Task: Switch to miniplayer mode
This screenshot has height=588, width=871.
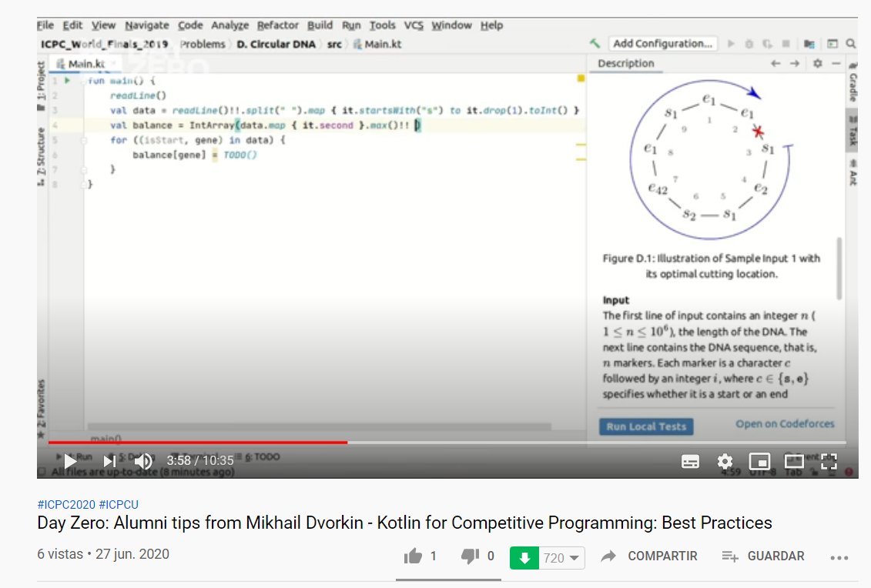Action: [x=759, y=462]
